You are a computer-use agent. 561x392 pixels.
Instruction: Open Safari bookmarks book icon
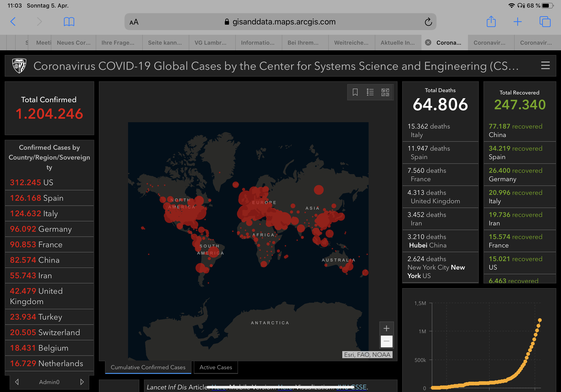(x=69, y=22)
